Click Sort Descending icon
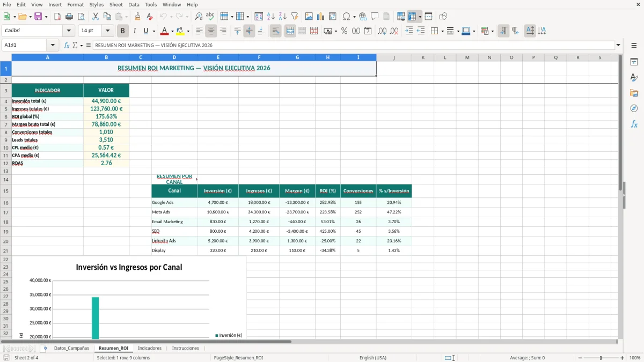The height and width of the screenshot is (362, 644). pyautogui.click(x=282, y=17)
